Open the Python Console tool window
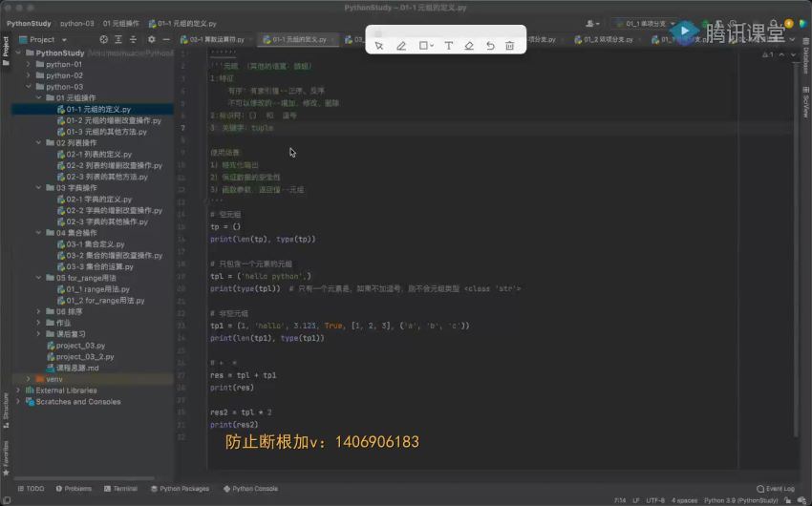 pyautogui.click(x=250, y=489)
